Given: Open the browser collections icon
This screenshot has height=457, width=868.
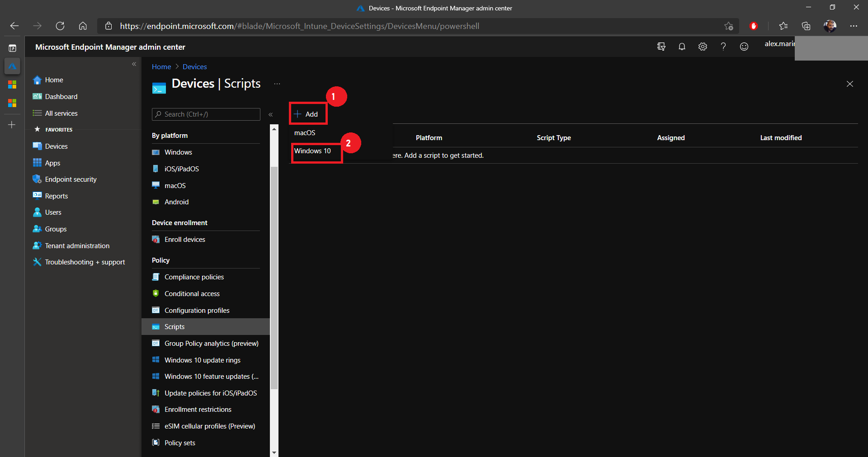Looking at the screenshot, I should click(806, 26).
